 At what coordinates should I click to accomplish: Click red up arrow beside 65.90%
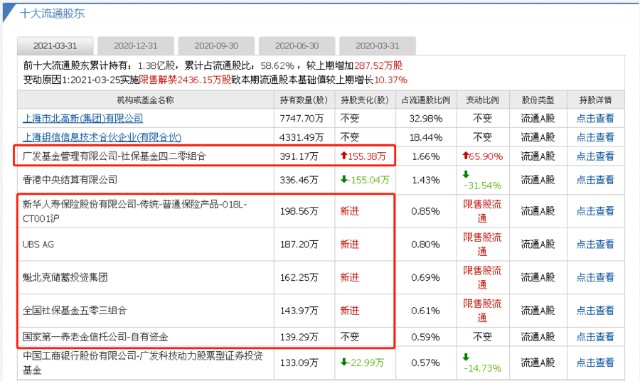coord(466,156)
